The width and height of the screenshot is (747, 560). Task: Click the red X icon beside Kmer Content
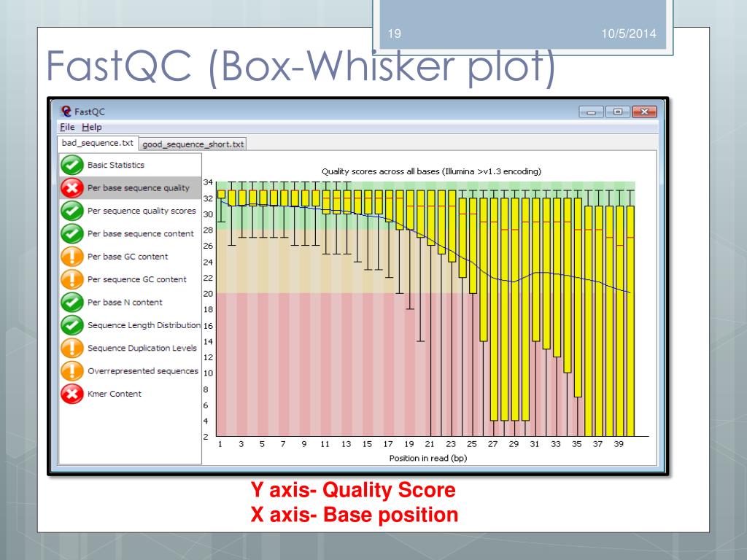pos(72,393)
